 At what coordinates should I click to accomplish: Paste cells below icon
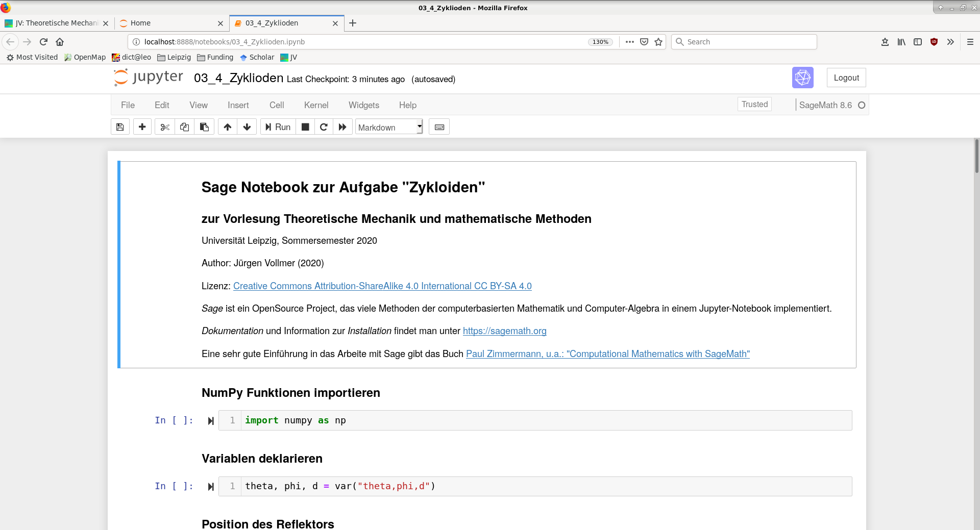(204, 127)
